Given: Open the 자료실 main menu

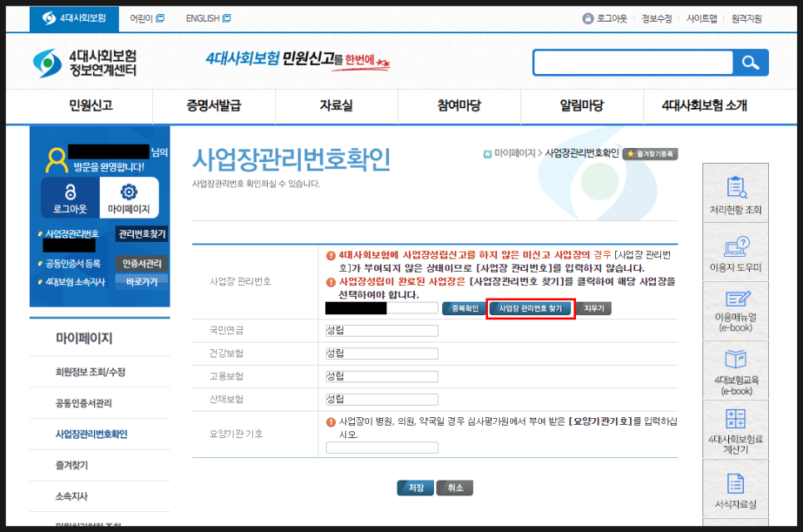Looking at the screenshot, I should coord(337,106).
